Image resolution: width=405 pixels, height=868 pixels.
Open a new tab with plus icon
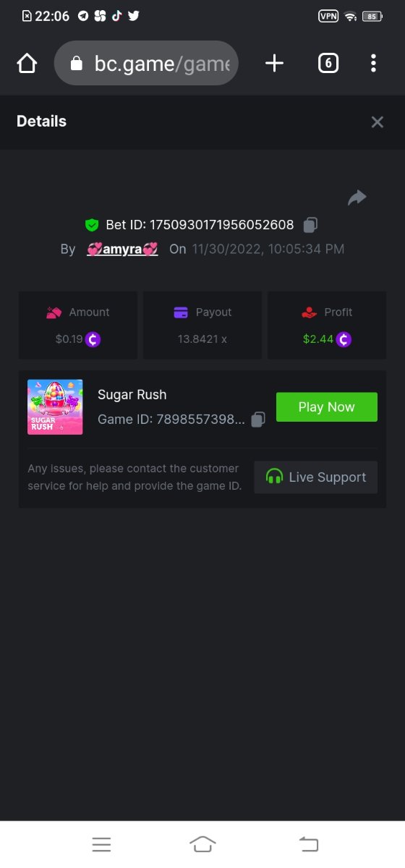(274, 64)
